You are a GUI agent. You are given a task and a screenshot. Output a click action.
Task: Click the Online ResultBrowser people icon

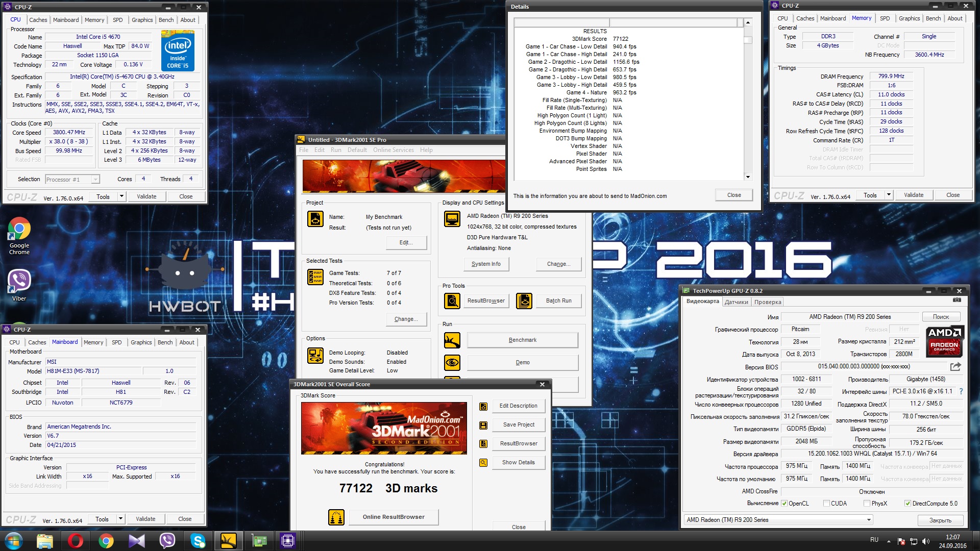point(336,517)
